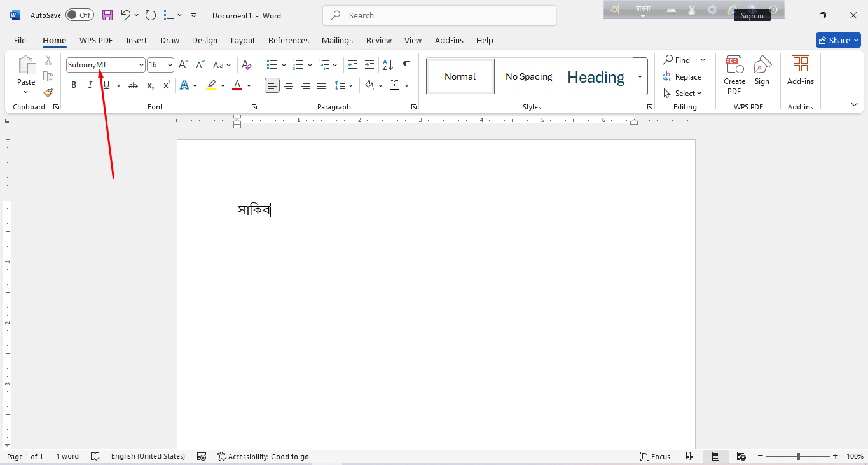
Task: Toggle Italic formatting
Action: 90,85
